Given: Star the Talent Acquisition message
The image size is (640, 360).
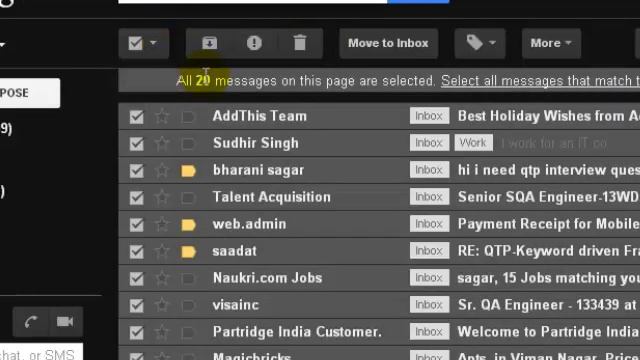Looking at the screenshot, I should tap(162, 198).
